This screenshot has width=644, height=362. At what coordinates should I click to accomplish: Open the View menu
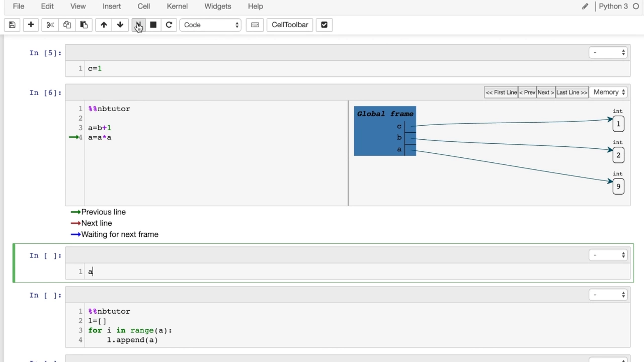78,7
